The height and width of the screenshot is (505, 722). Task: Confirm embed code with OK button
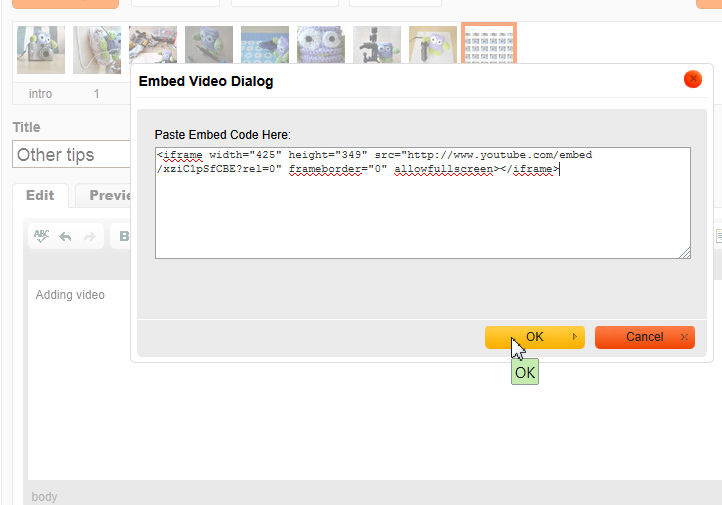coord(535,337)
